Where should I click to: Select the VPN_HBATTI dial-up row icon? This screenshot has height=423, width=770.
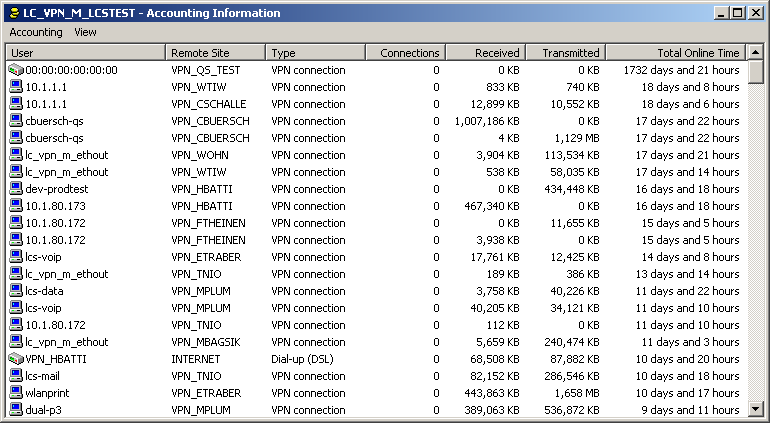click(x=15, y=359)
